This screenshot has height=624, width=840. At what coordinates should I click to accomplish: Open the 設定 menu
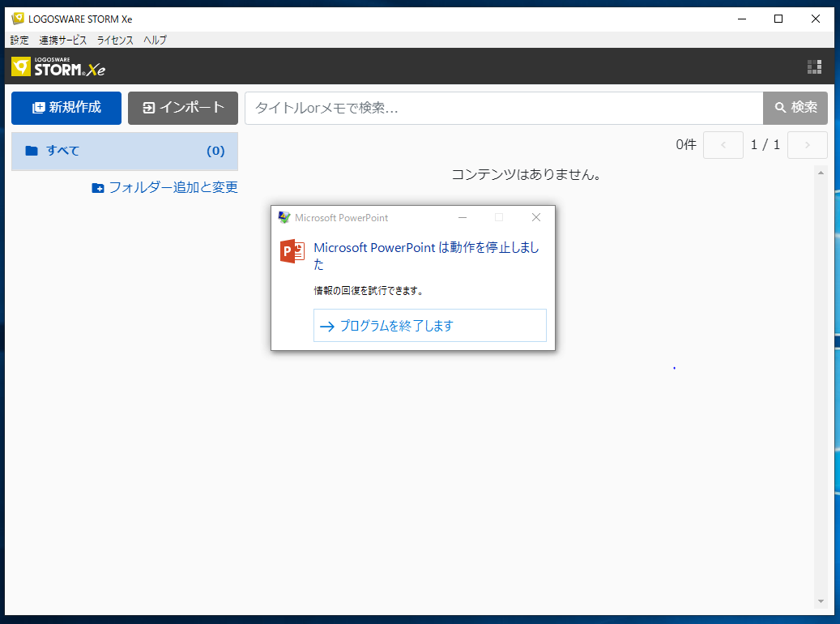point(19,41)
